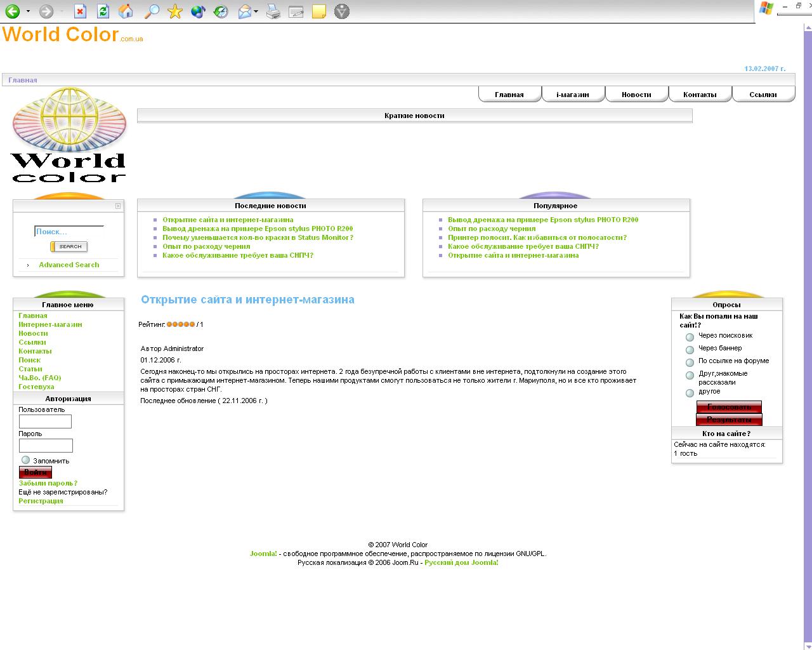
Task: Open Ссылки in the left main menu
Action: pos(32,342)
